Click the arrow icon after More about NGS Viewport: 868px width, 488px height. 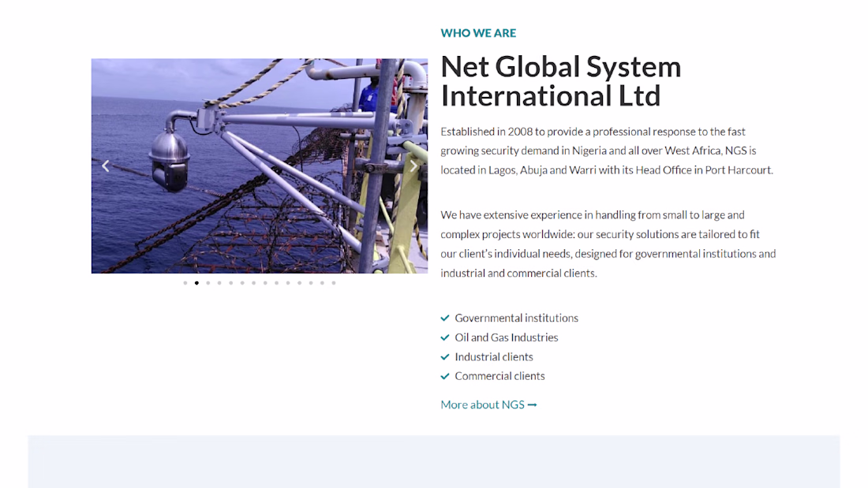[x=532, y=405]
